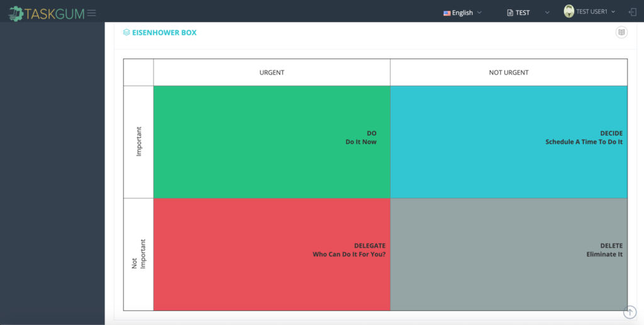Click the Eisenhower Box title
Screen dimensions: 644x325
coord(164,33)
